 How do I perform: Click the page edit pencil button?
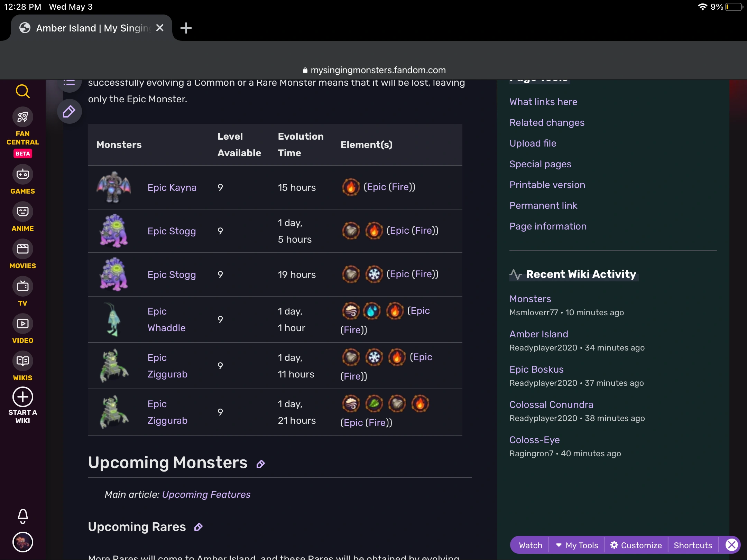coord(69,111)
